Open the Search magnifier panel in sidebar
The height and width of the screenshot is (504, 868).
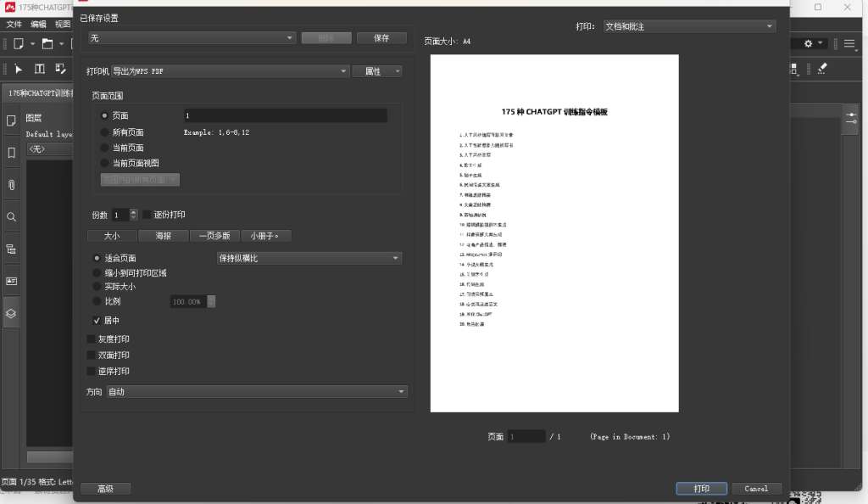coord(12,217)
